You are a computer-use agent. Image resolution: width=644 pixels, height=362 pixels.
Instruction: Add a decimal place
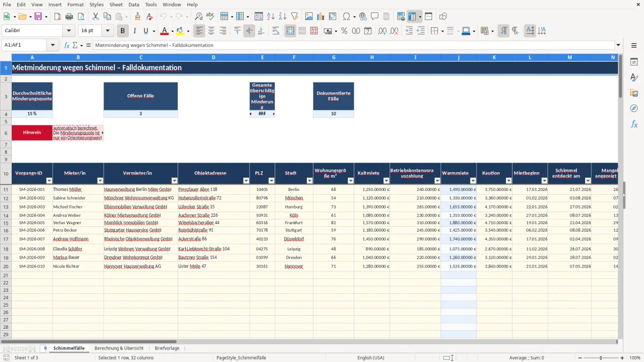click(382, 31)
